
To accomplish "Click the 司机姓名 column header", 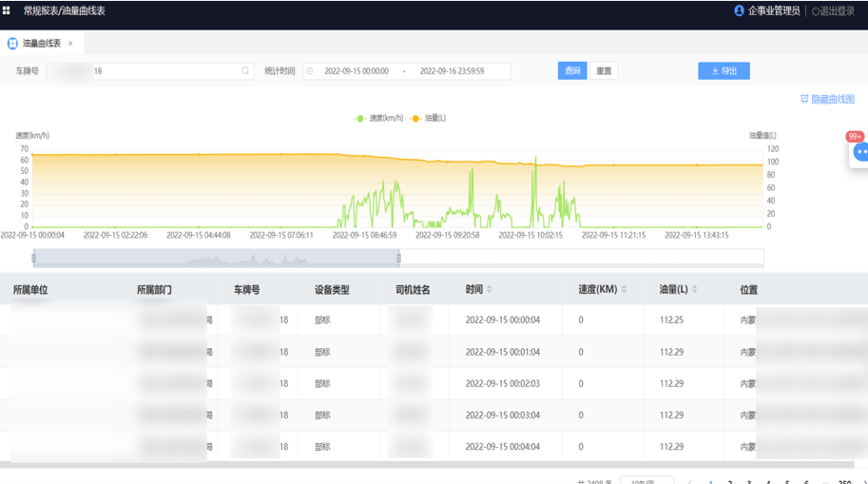I will tap(413, 290).
